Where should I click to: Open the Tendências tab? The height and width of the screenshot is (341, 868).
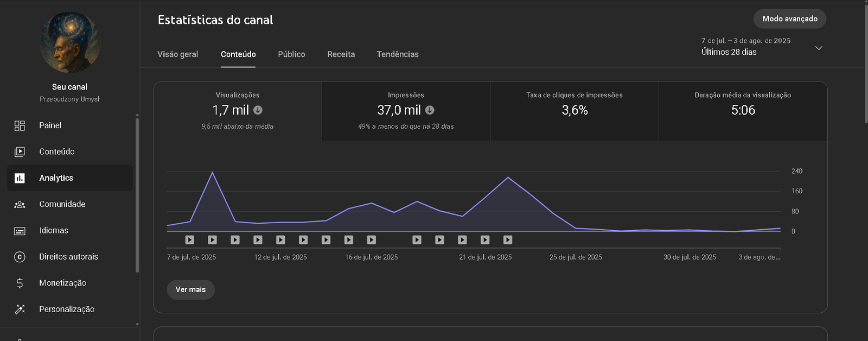click(x=398, y=54)
